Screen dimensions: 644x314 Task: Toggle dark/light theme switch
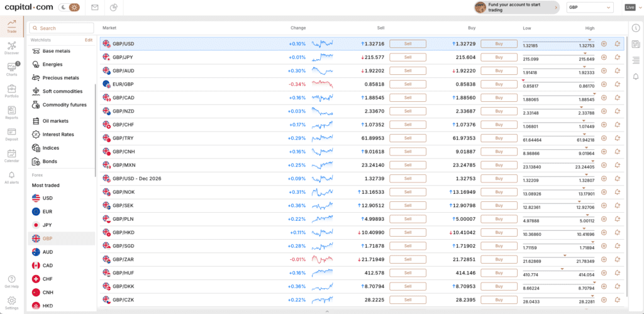click(69, 8)
